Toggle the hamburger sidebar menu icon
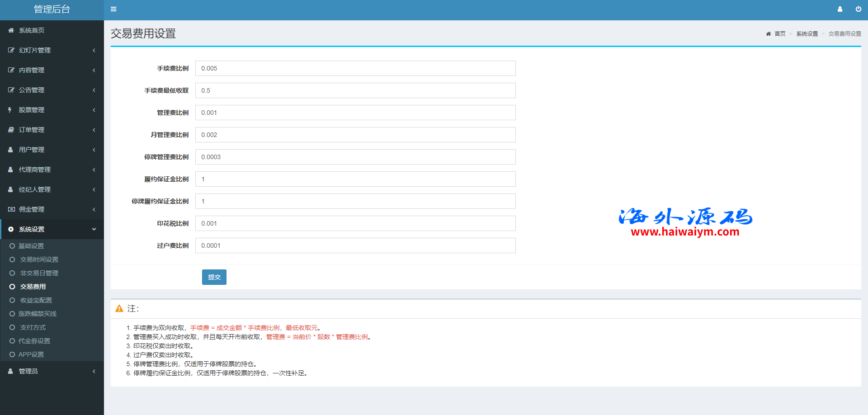The height and width of the screenshot is (415, 868). (x=113, y=9)
